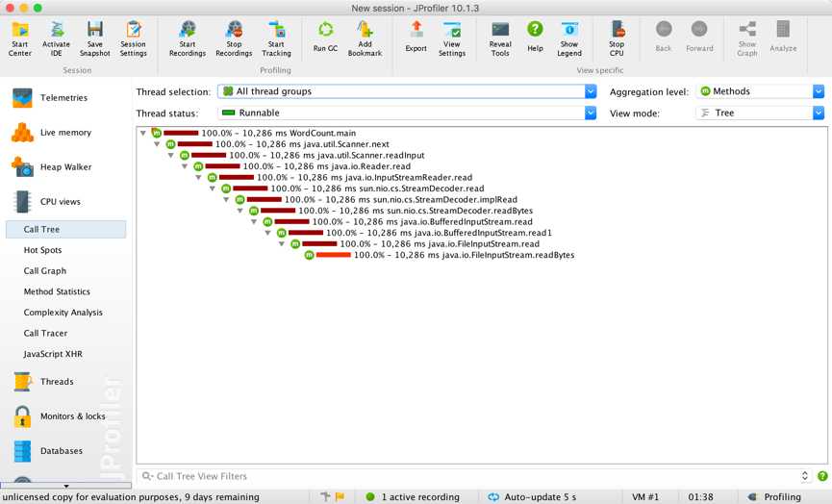The width and height of the screenshot is (832, 504).
Task: Select the java.io.BufferedInputStream.read row
Action: (397, 222)
